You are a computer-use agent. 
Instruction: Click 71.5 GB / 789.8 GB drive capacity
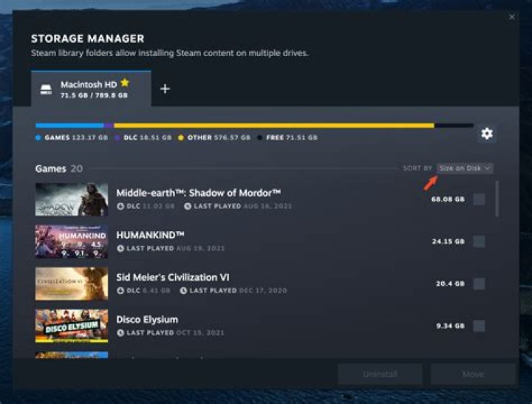[x=94, y=95]
